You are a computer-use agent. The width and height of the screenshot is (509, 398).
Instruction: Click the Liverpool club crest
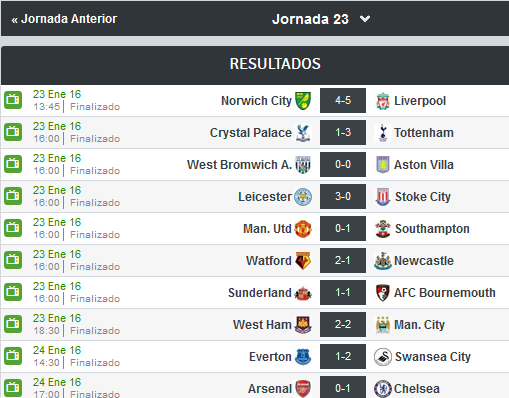pyautogui.click(x=383, y=101)
